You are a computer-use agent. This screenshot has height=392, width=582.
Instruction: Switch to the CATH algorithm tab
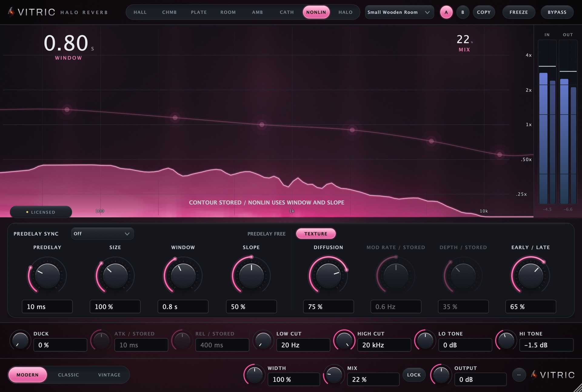pyautogui.click(x=287, y=12)
